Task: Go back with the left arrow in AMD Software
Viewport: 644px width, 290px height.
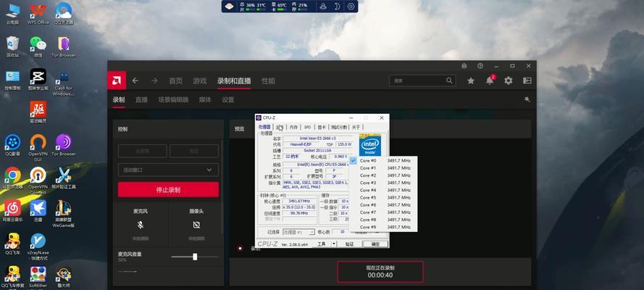Action: 135,80
